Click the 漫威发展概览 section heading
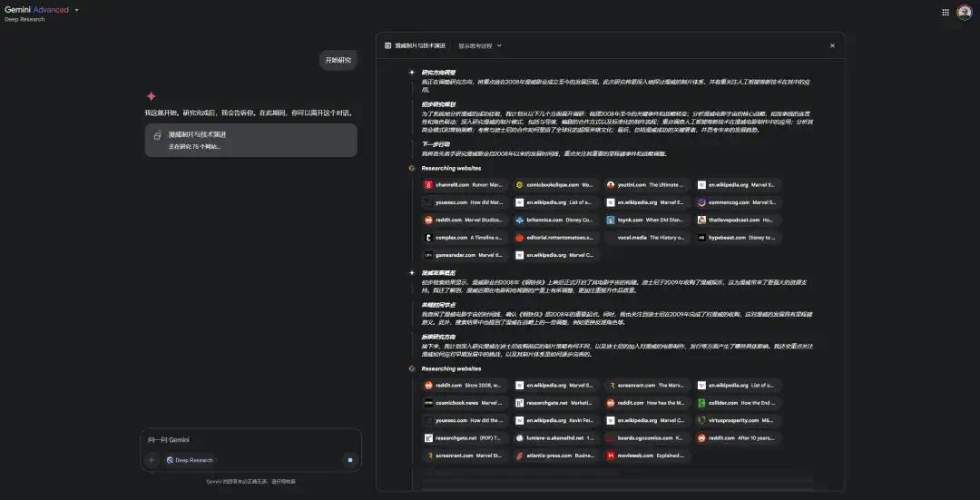Image resolution: width=980 pixels, height=500 pixels. coord(438,273)
